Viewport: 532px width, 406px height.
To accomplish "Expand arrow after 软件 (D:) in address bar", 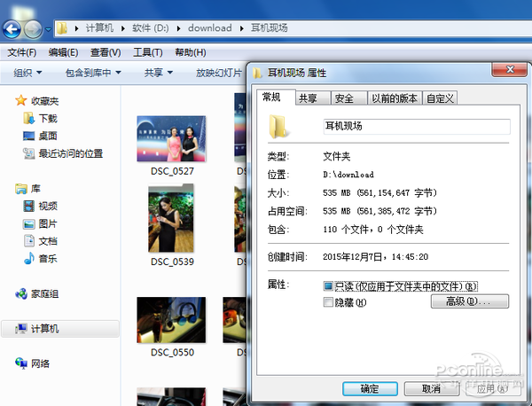I will pyautogui.click(x=179, y=28).
